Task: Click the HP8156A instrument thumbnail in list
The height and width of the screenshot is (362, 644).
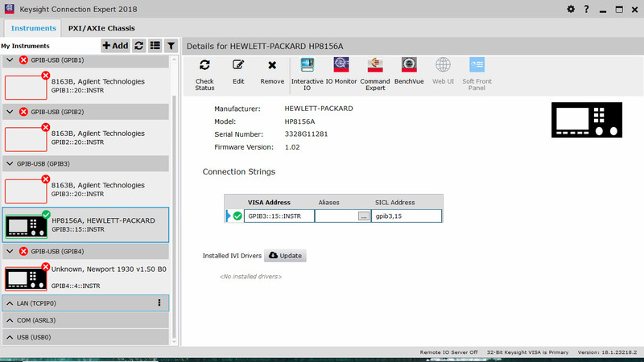Action: click(26, 227)
